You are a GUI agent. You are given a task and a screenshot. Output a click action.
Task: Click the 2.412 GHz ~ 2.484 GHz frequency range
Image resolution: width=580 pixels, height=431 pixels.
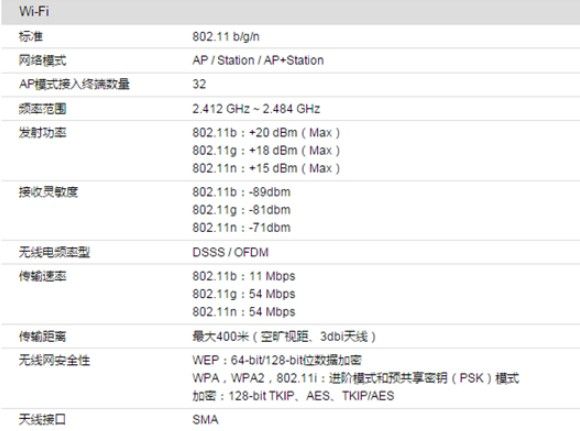[x=256, y=109]
